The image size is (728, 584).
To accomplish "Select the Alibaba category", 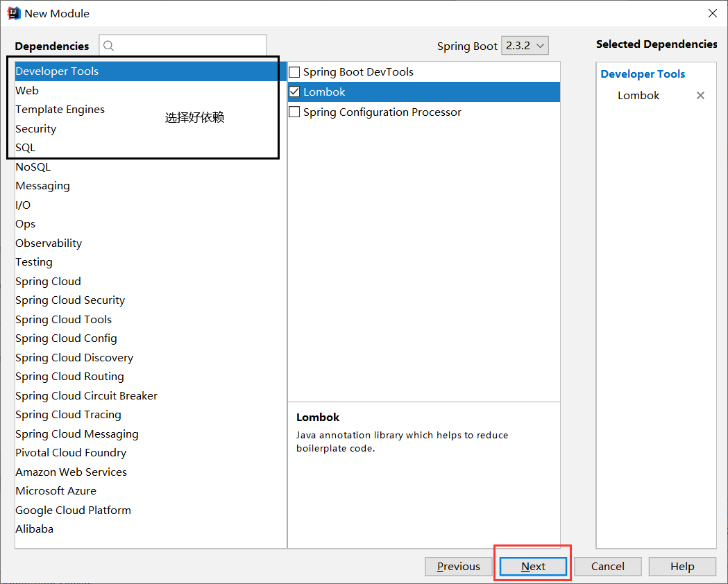I will [34, 529].
